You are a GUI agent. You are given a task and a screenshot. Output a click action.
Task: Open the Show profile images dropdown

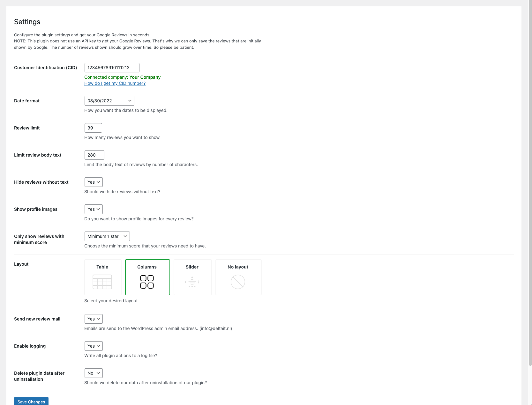click(94, 209)
